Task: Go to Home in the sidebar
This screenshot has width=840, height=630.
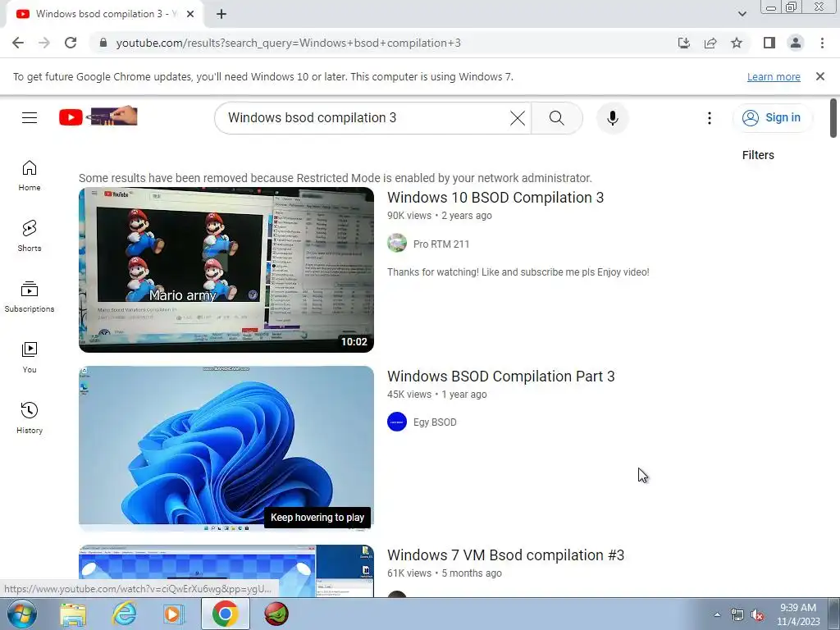Action: pos(30,176)
